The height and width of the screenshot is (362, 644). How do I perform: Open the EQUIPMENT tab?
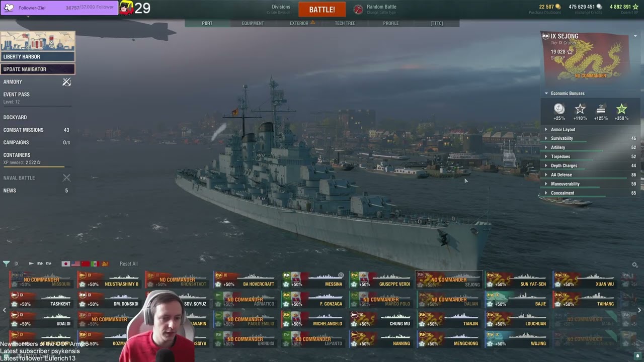(253, 23)
